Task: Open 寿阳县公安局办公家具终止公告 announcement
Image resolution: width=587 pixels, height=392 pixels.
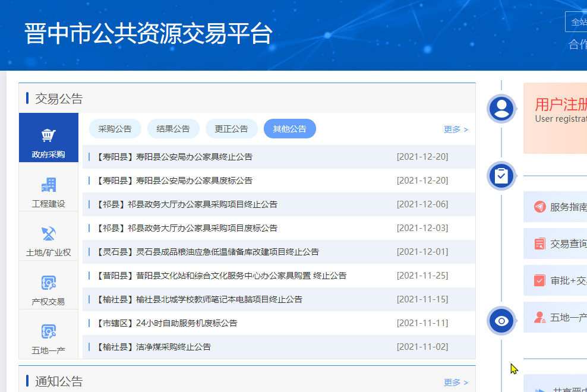Action: point(194,157)
